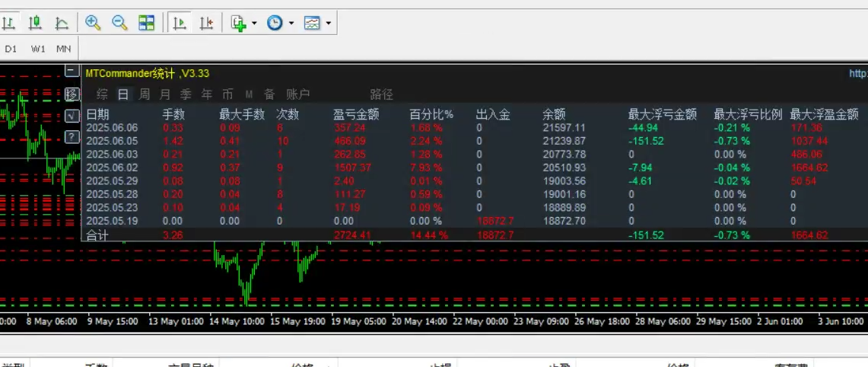Click the 出入金 column header
This screenshot has height=367, width=868.
[493, 115]
